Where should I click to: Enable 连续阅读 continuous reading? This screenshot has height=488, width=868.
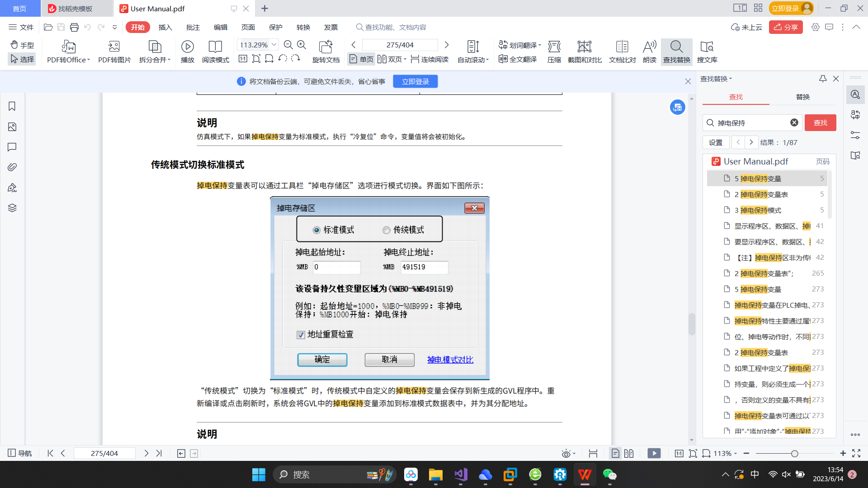429,59
